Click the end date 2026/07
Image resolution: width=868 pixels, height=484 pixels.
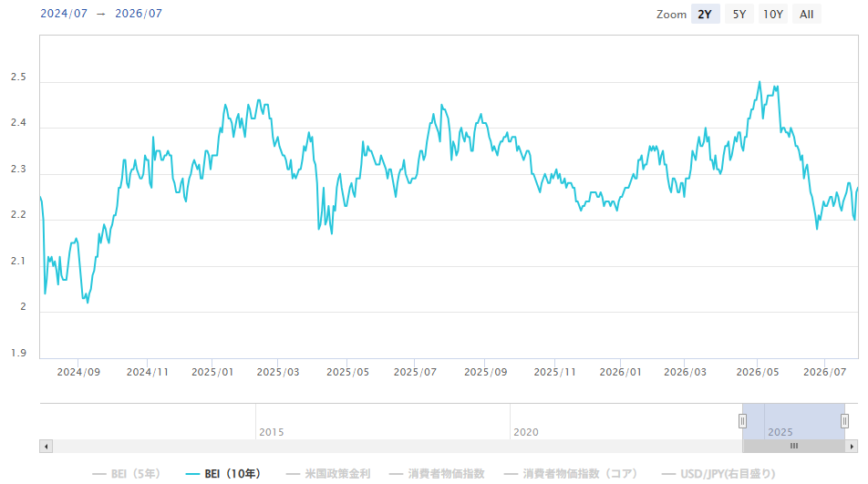pos(139,14)
